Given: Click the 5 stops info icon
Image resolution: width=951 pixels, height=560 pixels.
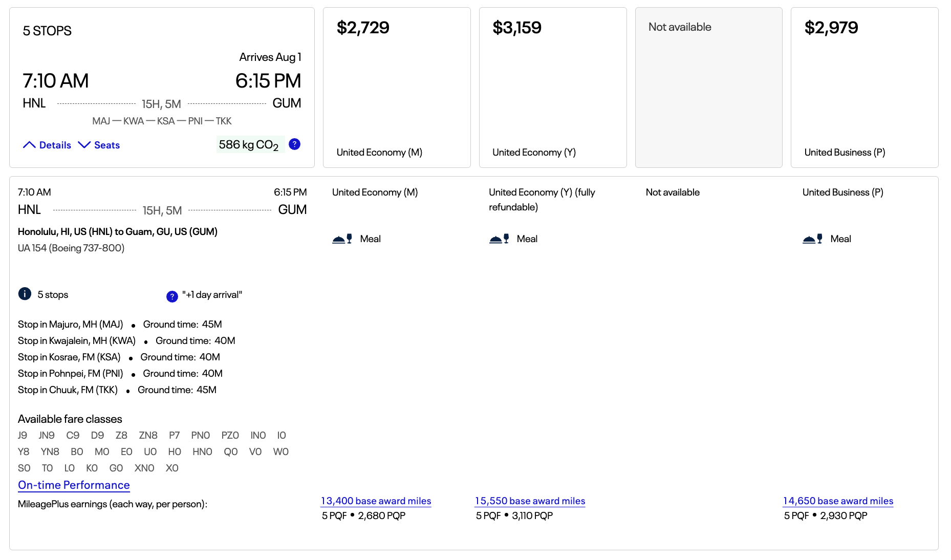Looking at the screenshot, I should coord(25,294).
